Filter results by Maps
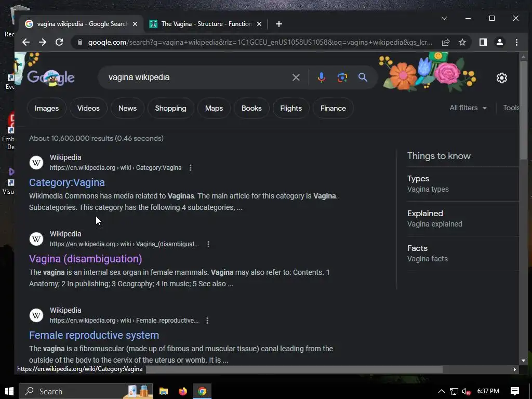The image size is (532, 399). pos(214,108)
